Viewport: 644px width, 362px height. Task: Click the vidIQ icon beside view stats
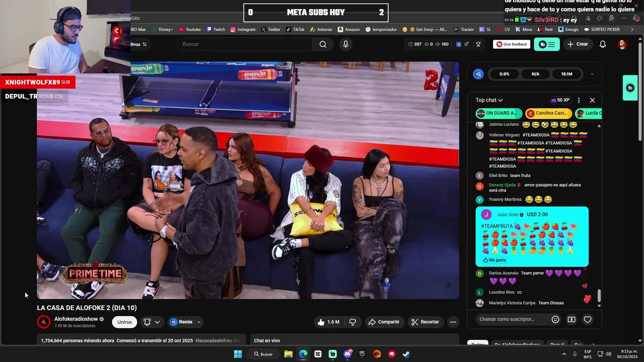pyautogui.click(x=458, y=44)
